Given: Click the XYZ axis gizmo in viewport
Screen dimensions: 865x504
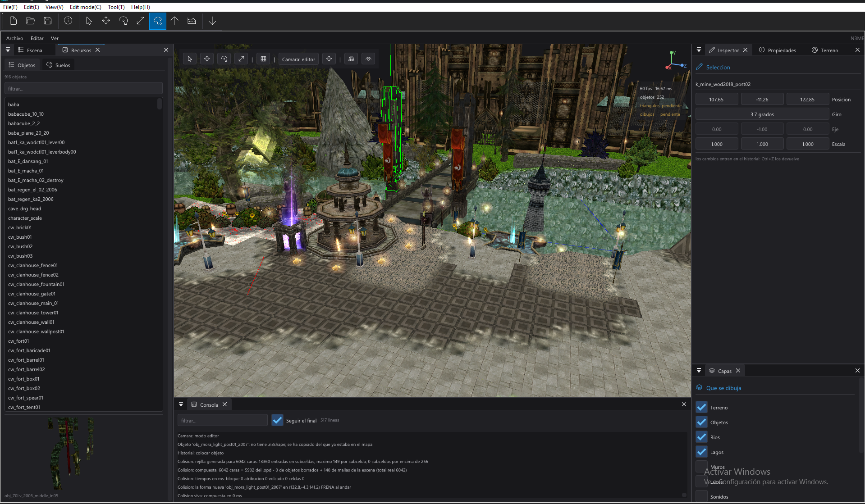Looking at the screenshot, I should (675, 61).
